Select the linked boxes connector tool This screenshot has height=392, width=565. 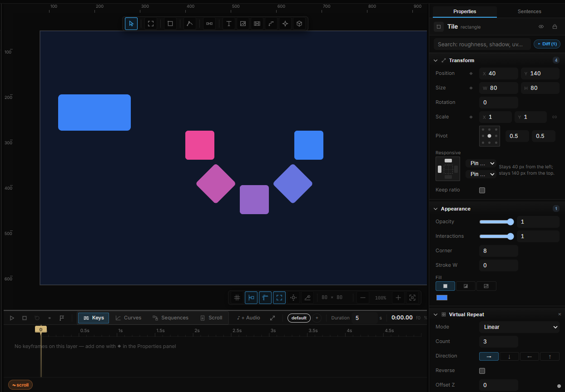(x=209, y=24)
